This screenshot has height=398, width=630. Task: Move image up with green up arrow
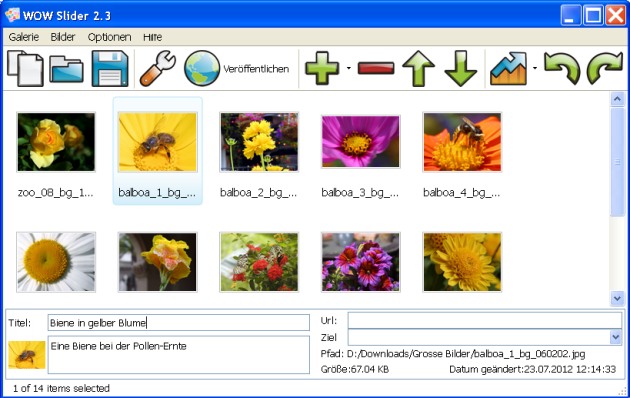point(418,68)
